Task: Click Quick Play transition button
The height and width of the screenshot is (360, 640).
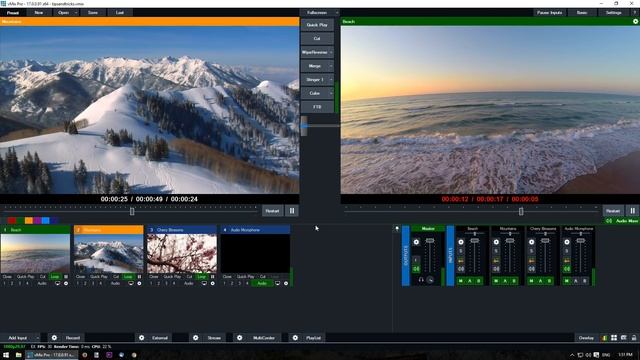Action: coord(317,25)
